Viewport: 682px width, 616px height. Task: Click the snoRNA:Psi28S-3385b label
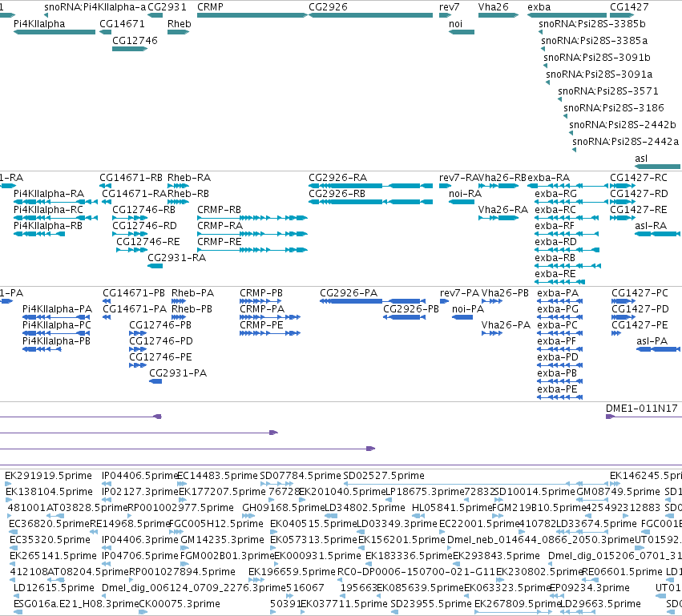tap(592, 24)
